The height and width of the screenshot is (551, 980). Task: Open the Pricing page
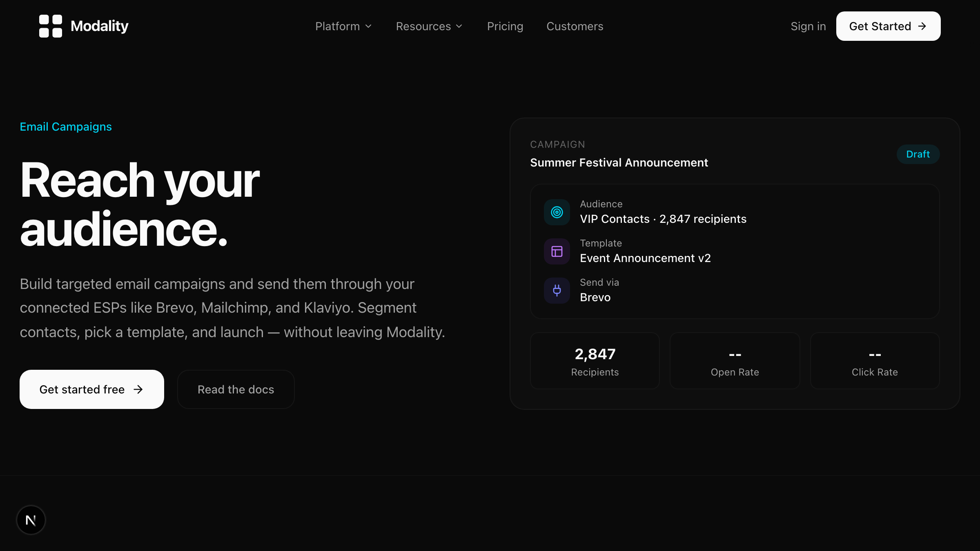(x=505, y=26)
